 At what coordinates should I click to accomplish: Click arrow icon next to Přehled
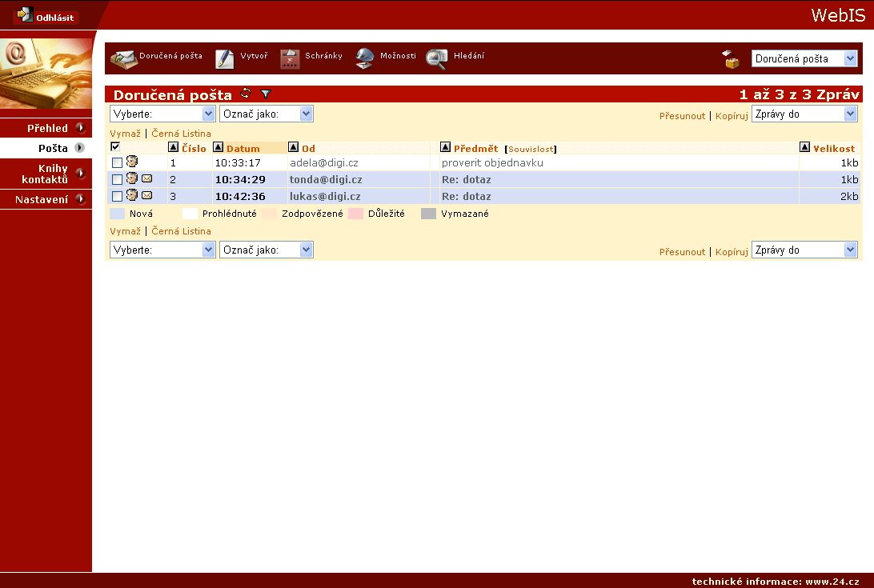coord(80,128)
